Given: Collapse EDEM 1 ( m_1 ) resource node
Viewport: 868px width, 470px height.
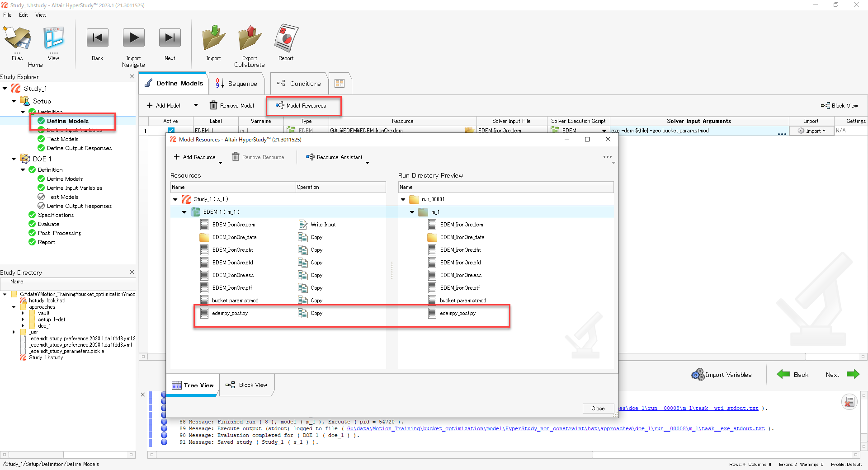Looking at the screenshot, I should pyautogui.click(x=184, y=212).
